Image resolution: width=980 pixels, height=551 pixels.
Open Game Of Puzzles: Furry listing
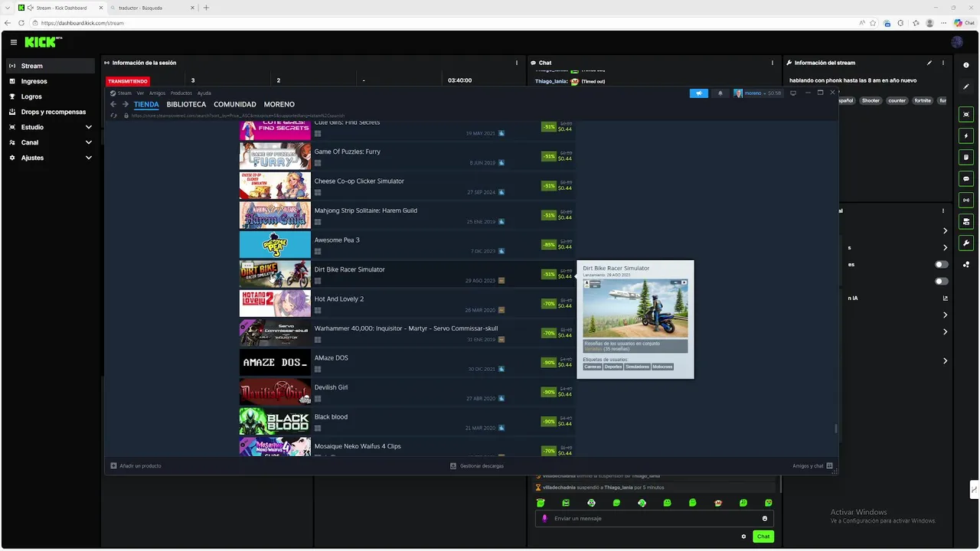[407, 156]
